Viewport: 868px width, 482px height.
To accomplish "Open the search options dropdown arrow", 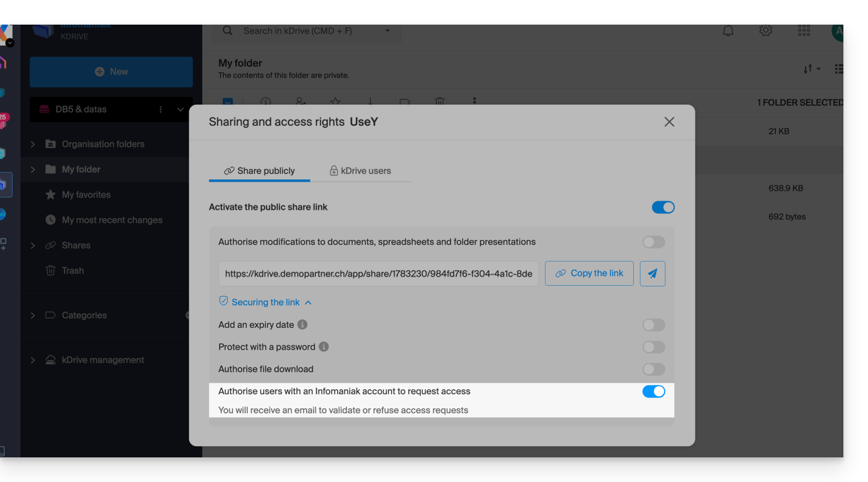I will click(388, 31).
